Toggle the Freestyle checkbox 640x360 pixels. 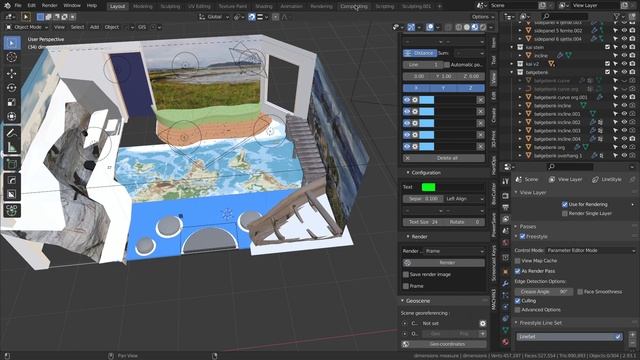(522, 236)
